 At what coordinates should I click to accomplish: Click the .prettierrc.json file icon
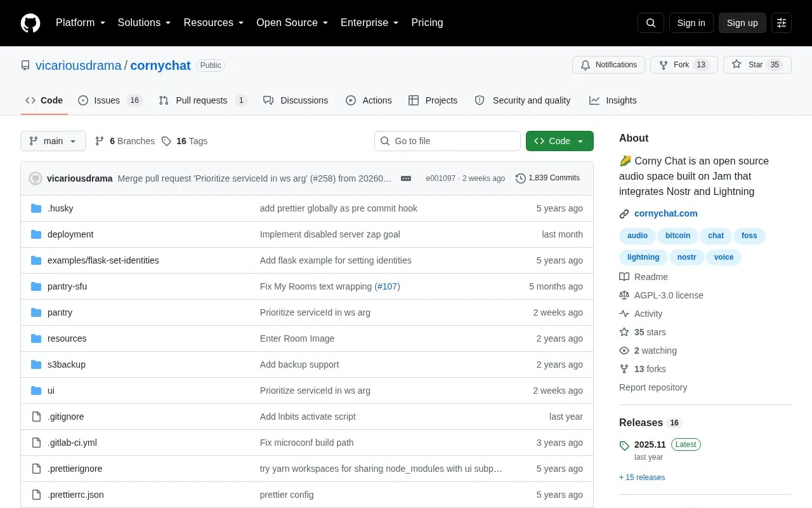pyautogui.click(x=36, y=495)
